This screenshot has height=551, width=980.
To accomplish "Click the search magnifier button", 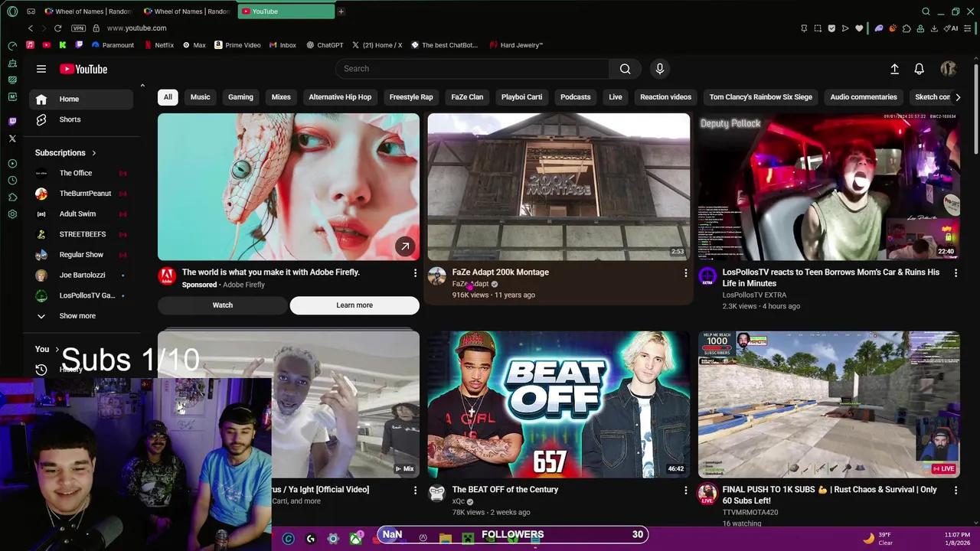I will [x=626, y=69].
